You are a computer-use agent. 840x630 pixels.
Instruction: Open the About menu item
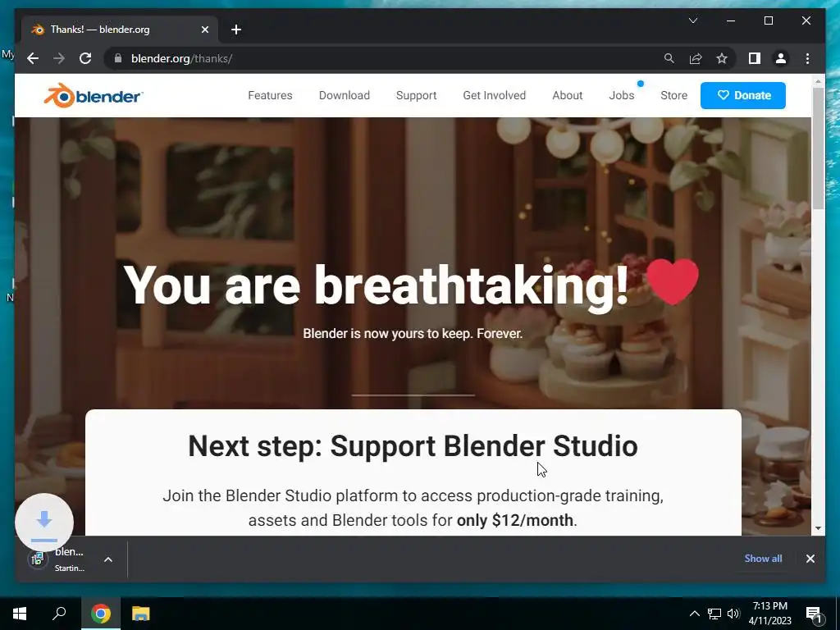(x=568, y=95)
